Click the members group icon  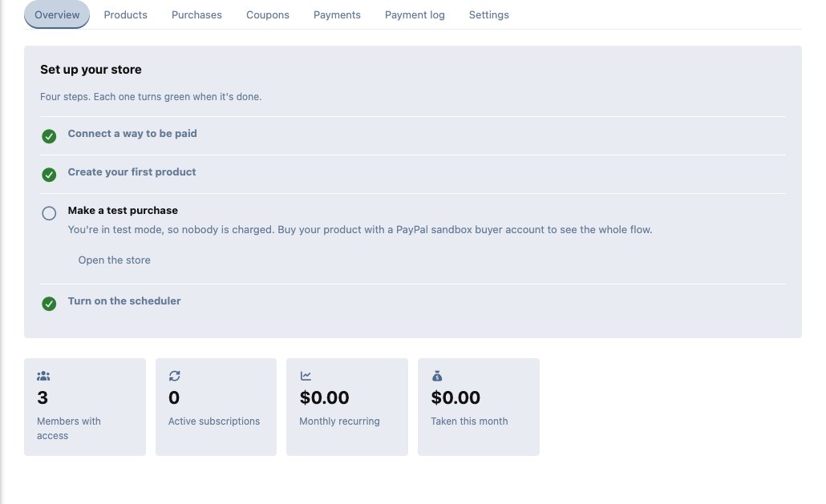(43, 376)
